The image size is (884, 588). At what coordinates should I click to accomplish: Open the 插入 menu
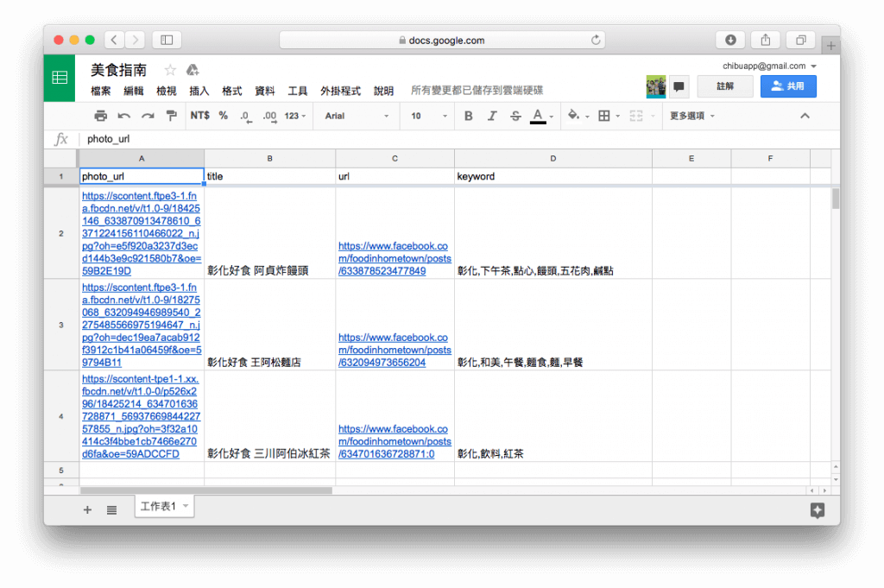pos(199,91)
